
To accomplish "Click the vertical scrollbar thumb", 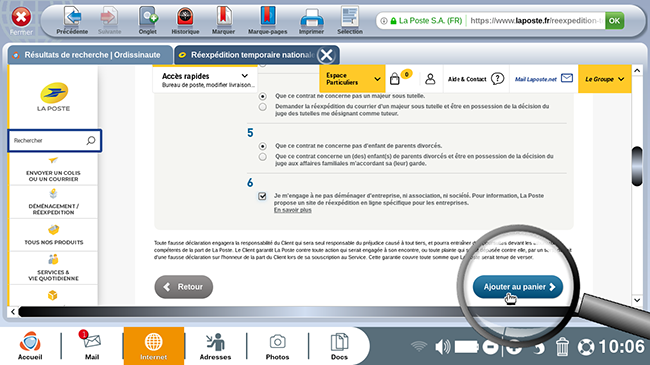I will click(637, 166).
